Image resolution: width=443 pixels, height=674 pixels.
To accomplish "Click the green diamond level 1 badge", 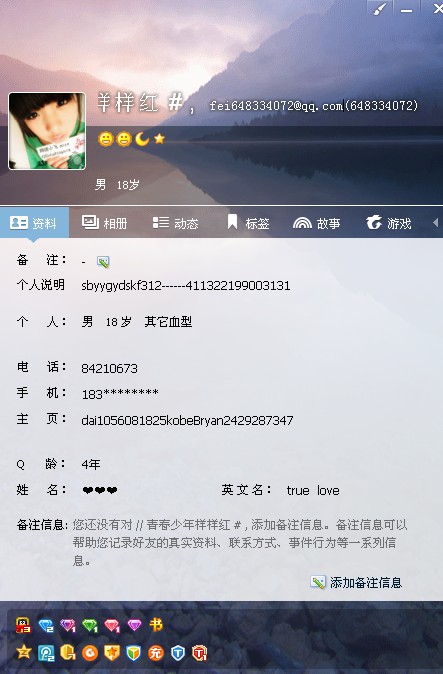I will tap(90, 625).
